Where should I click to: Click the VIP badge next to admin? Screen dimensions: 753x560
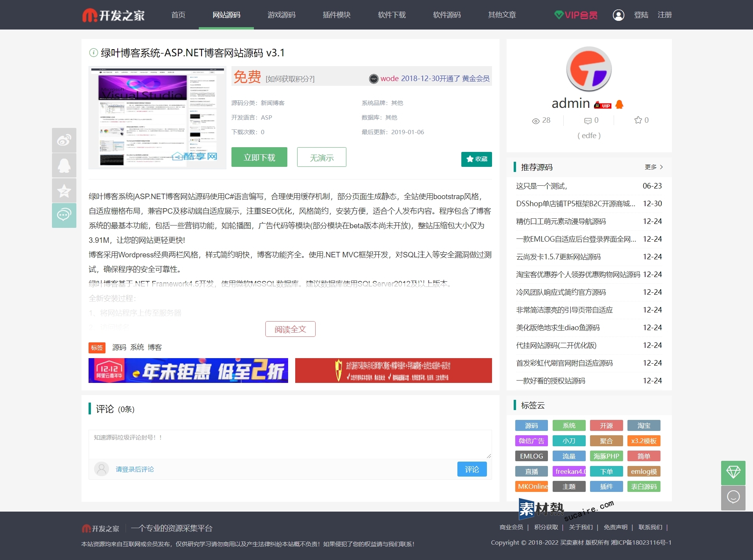pyautogui.click(x=603, y=105)
